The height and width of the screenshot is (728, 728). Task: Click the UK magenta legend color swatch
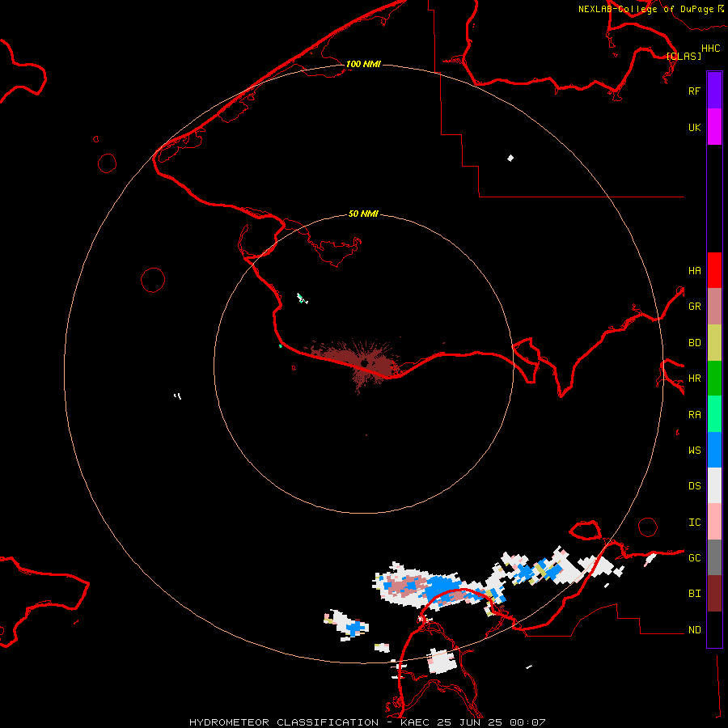(x=714, y=127)
